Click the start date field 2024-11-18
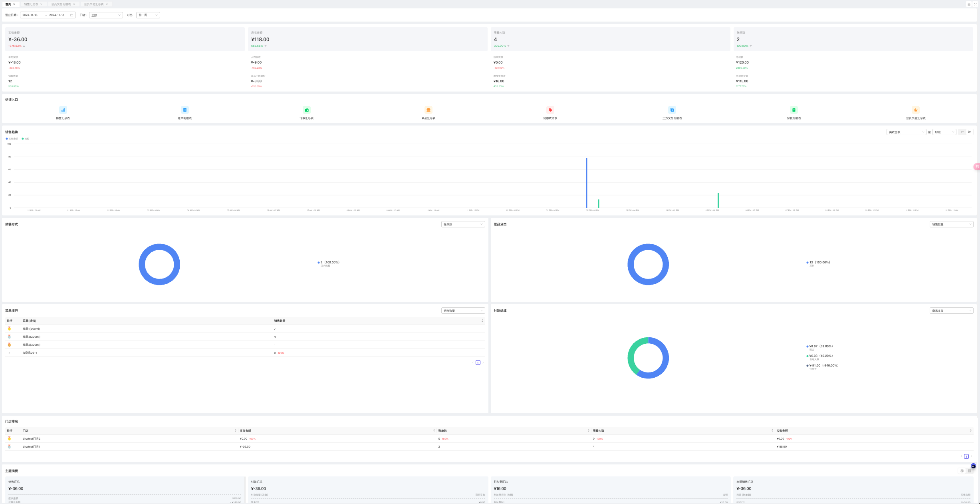The width and height of the screenshot is (980, 504). click(30, 15)
